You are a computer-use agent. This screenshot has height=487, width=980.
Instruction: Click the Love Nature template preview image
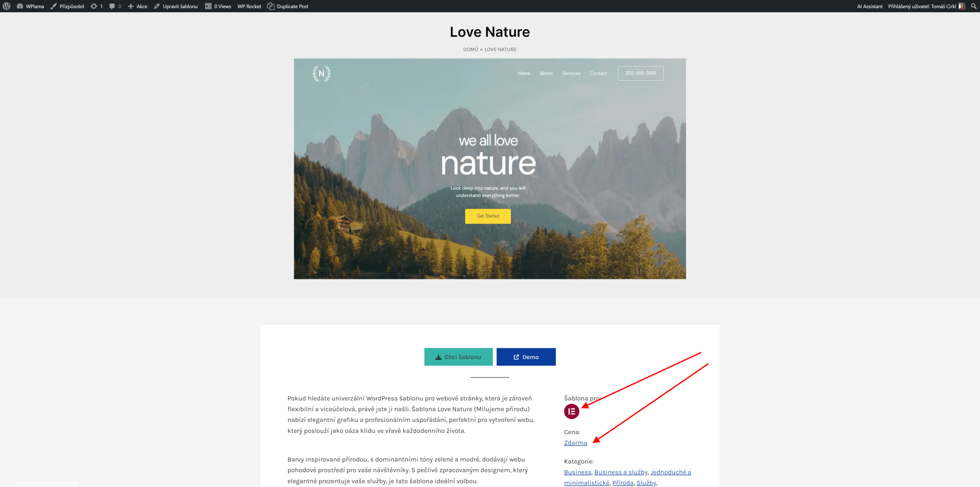coord(490,169)
